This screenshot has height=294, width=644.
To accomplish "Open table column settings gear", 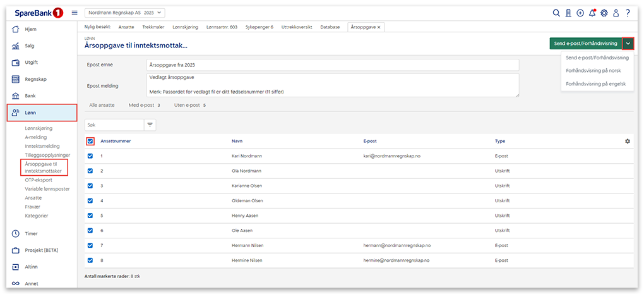I will point(627,141).
